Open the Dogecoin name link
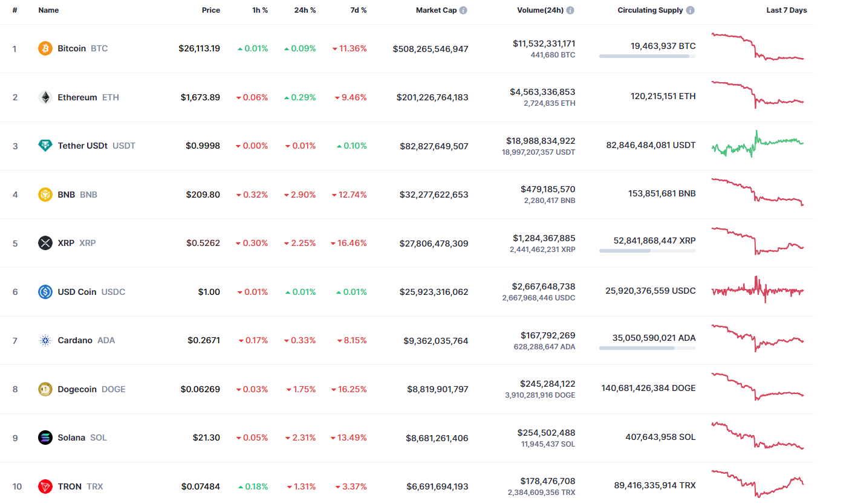Viewport: 852px width, 504px height. tap(77, 389)
